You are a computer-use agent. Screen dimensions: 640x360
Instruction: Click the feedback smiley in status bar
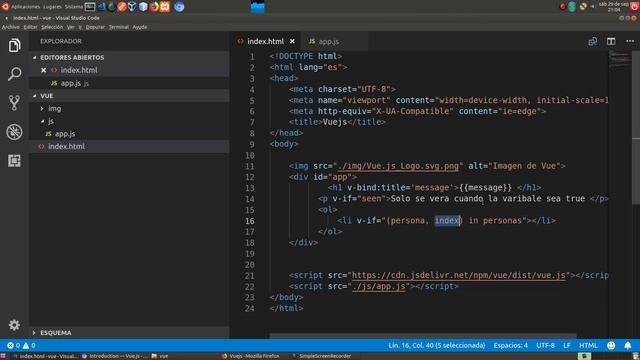click(x=611, y=345)
